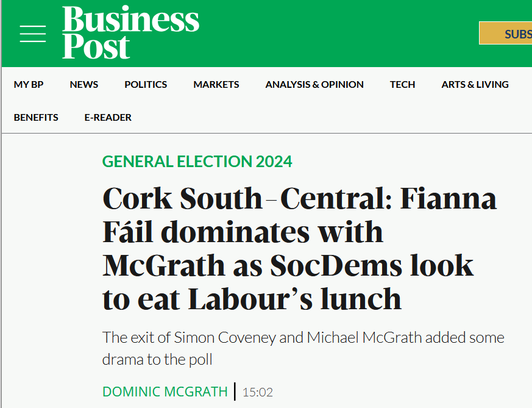
Task: Click the yellow Subscribe button
Action: point(506,34)
